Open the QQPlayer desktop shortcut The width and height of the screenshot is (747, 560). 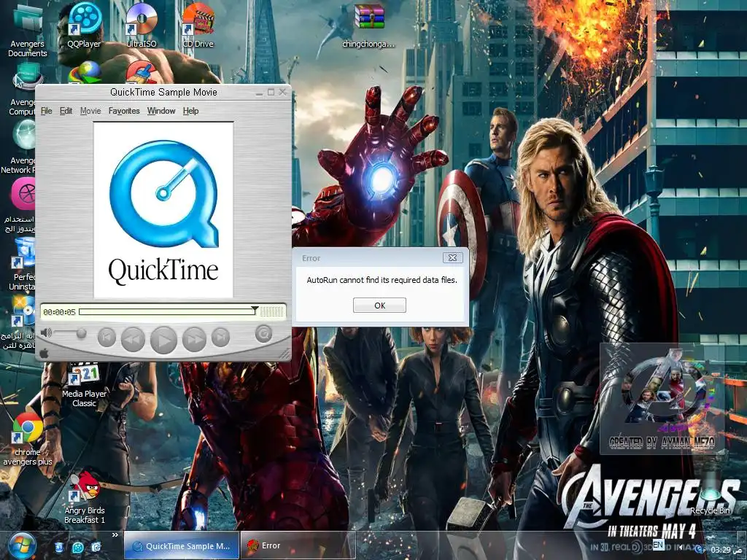tap(85, 25)
